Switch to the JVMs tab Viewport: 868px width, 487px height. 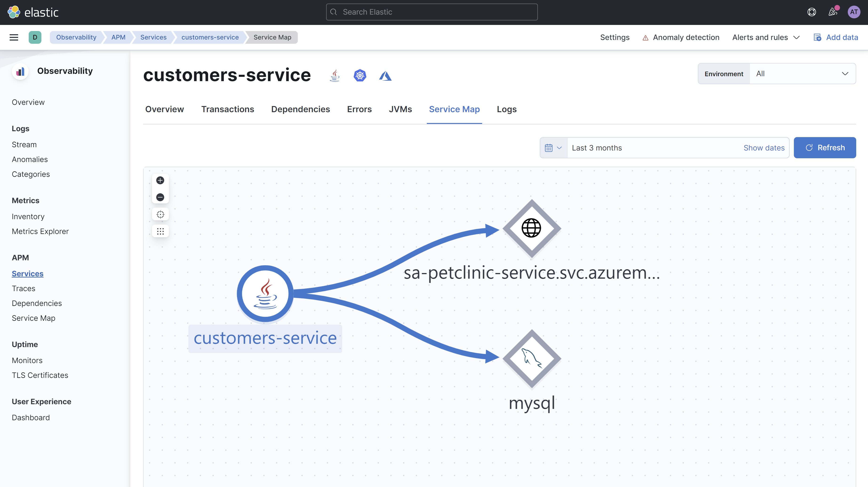click(400, 109)
